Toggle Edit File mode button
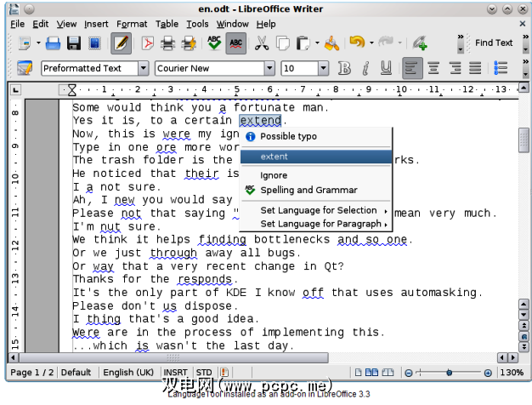532x405 pixels. tap(121, 43)
